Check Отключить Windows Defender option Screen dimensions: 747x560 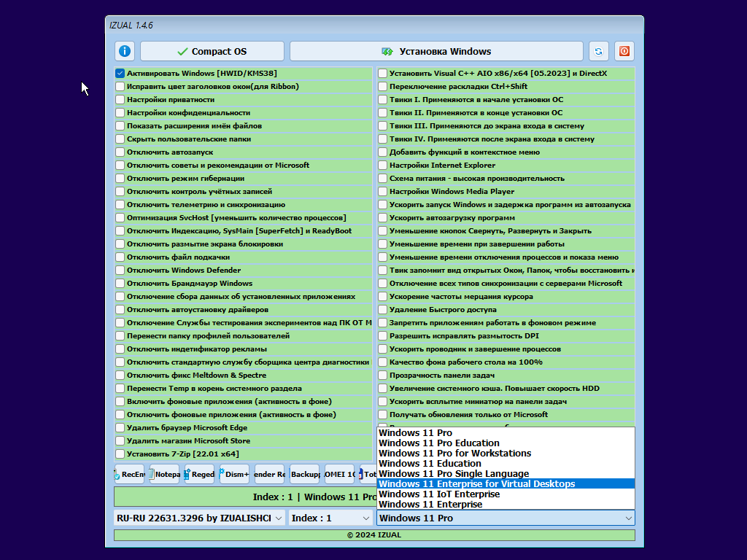120,271
